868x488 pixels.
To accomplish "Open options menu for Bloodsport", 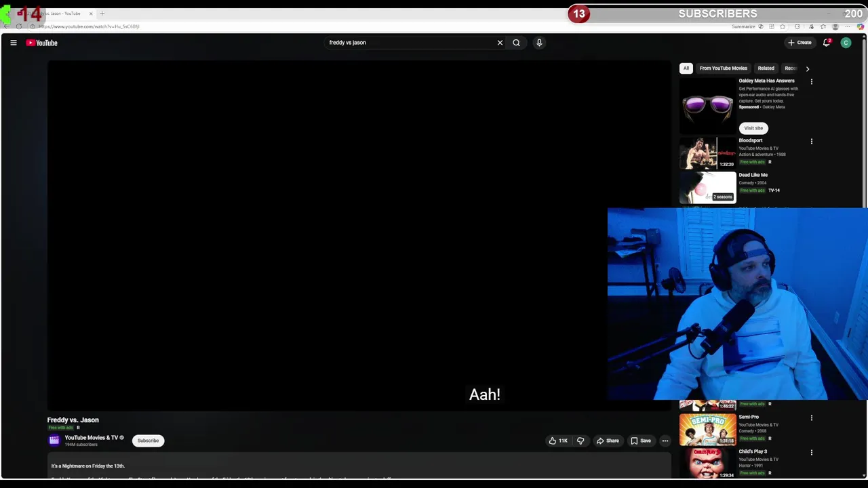I will pos(811,141).
